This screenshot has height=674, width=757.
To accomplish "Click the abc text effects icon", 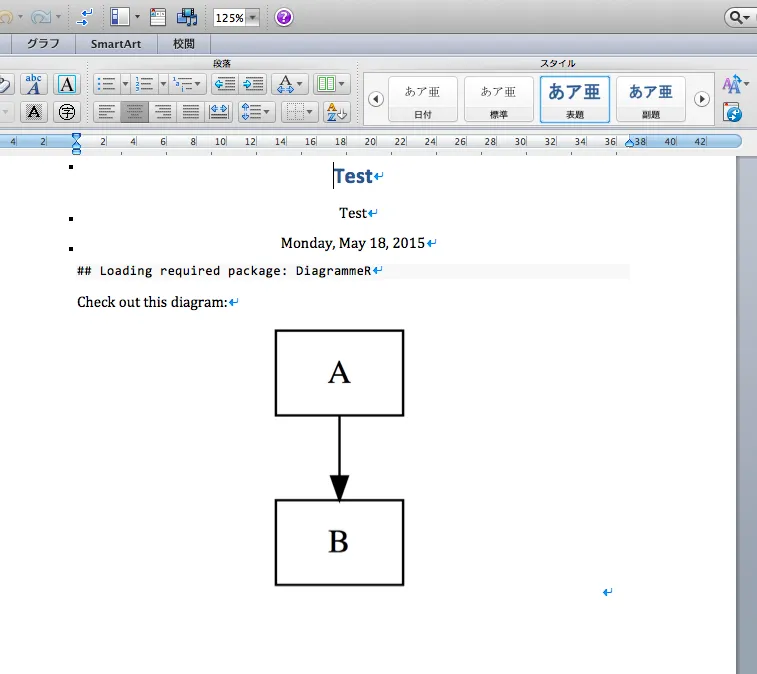I will pyautogui.click(x=33, y=84).
